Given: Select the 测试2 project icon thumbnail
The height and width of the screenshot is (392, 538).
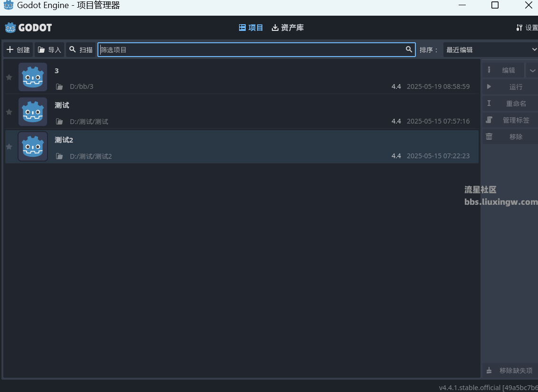Looking at the screenshot, I should 33,146.
